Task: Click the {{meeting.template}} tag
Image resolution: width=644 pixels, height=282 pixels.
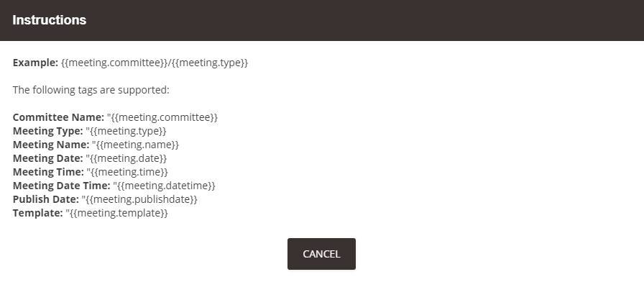Action: (x=116, y=213)
